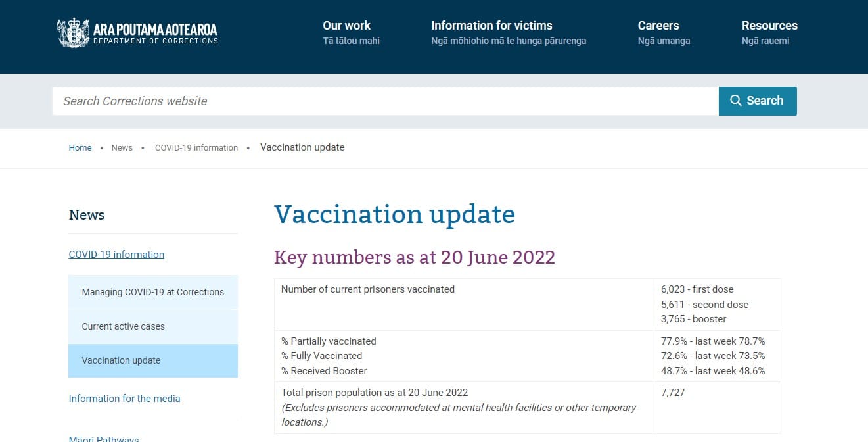The height and width of the screenshot is (442, 868).
Task: Click the Department of Corrections crest logo
Action: pos(72,33)
